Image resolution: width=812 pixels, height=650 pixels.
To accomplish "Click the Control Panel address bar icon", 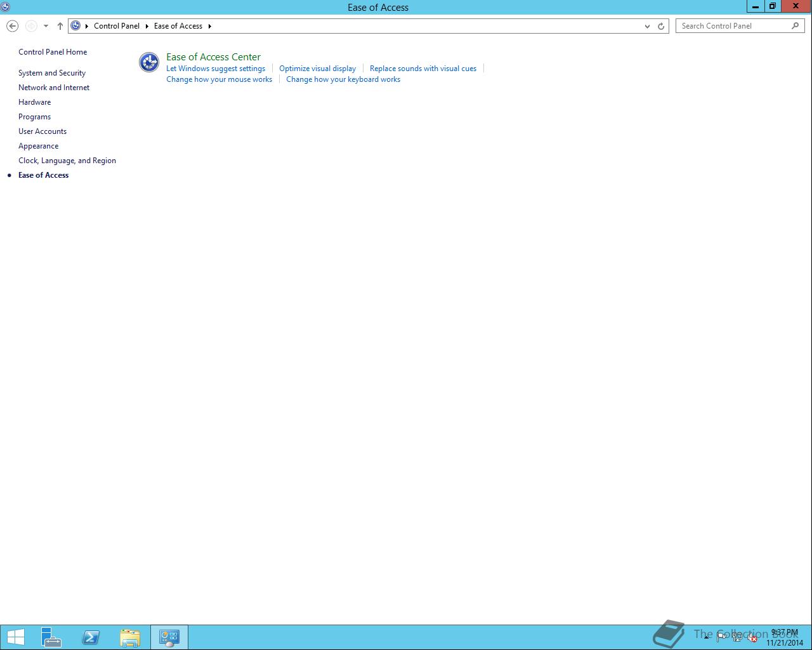I will tap(75, 26).
